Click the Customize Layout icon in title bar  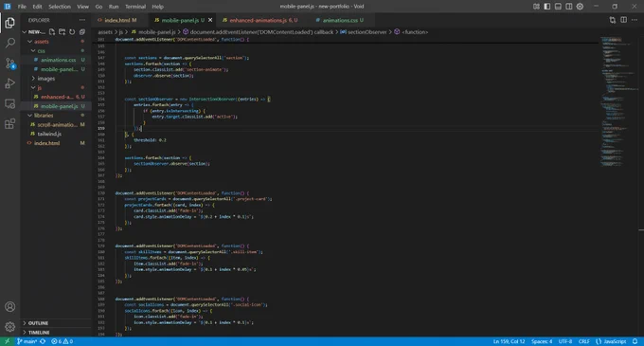click(536, 7)
